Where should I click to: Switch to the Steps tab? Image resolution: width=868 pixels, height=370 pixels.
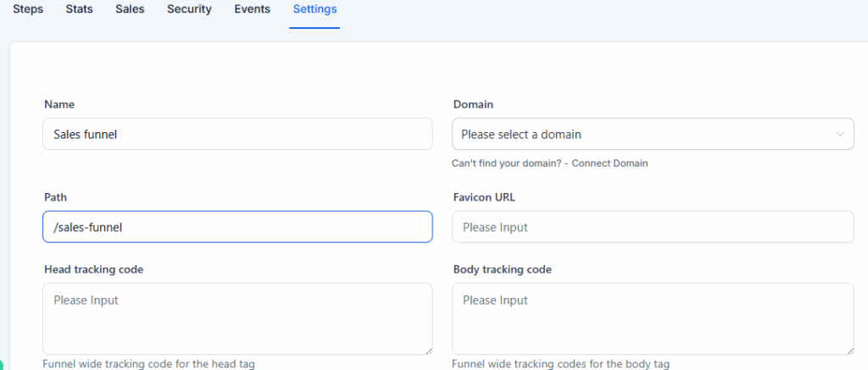[28, 9]
